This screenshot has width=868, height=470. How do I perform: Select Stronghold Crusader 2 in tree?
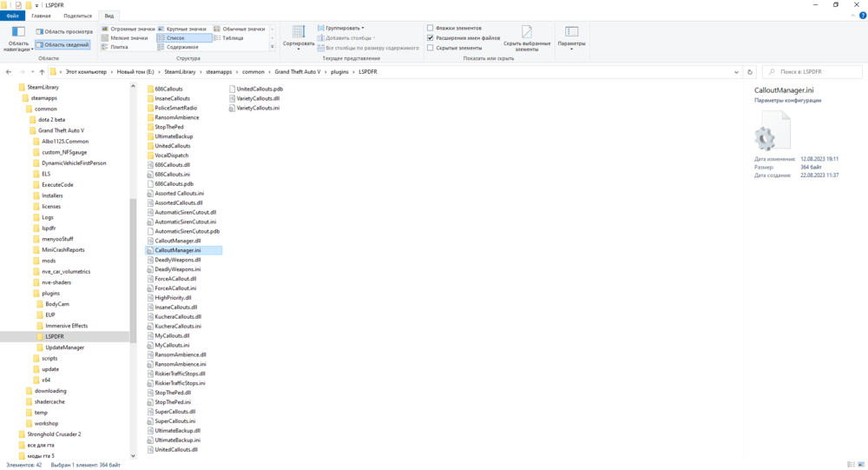pos(54,434)
